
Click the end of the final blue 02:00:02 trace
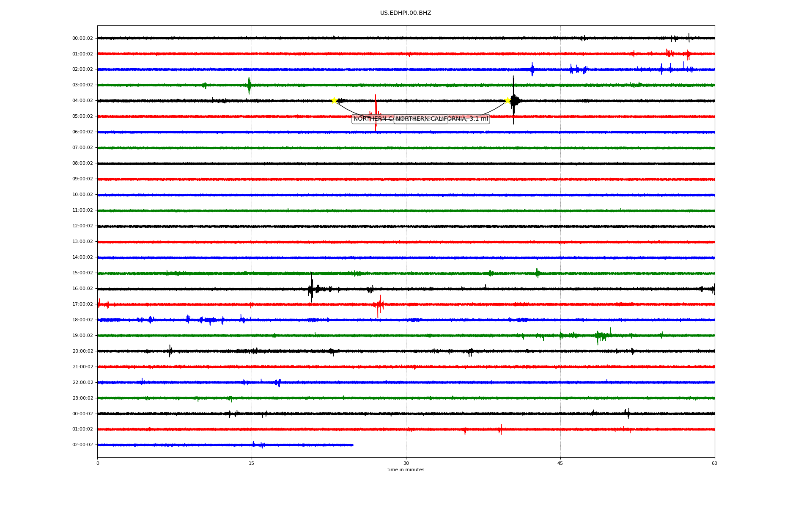click(x=352, y=445)
